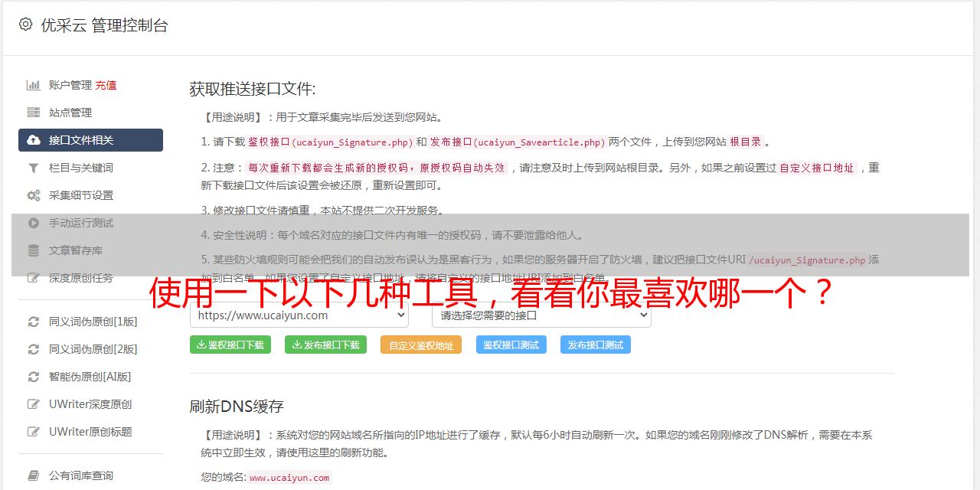This screenshot has height=490, width=980.
Task: Click the /ucaiyun_Signature.php URI code text
Action: tap(807, 260)
